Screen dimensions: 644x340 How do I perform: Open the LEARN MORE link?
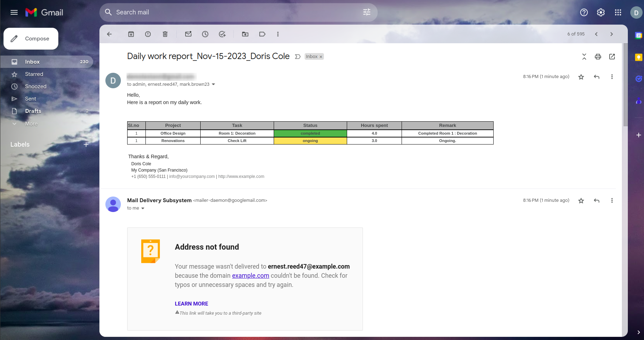[191, 304]
